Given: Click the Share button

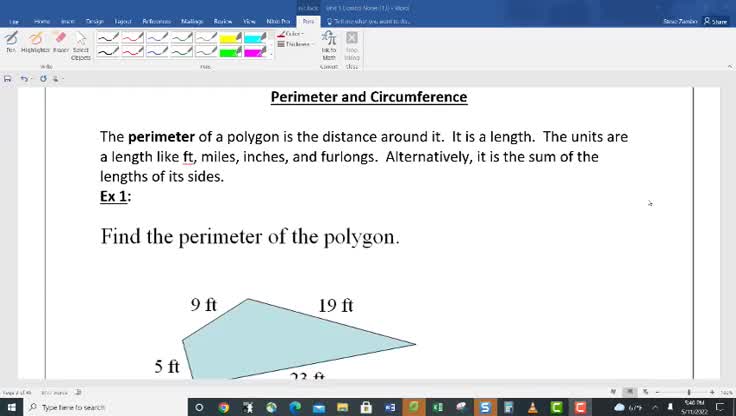Looking at the screenshot, I should [715, 20].
